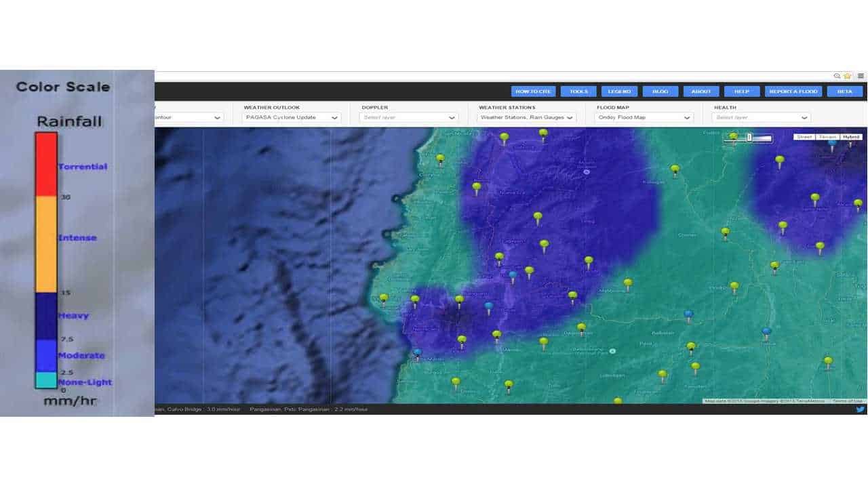Open the browser hamburger menu icon
Screen dimensions: 868x488
tap(861, 76)
